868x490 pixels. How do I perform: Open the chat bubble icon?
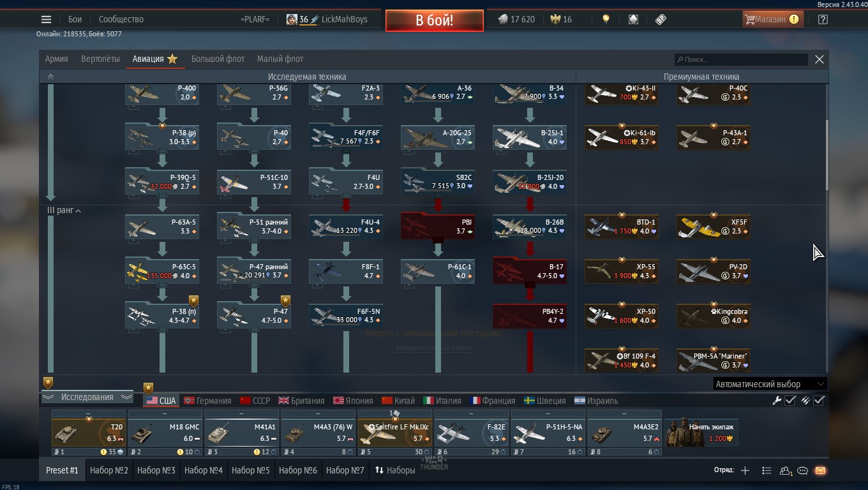pos(803,470)
